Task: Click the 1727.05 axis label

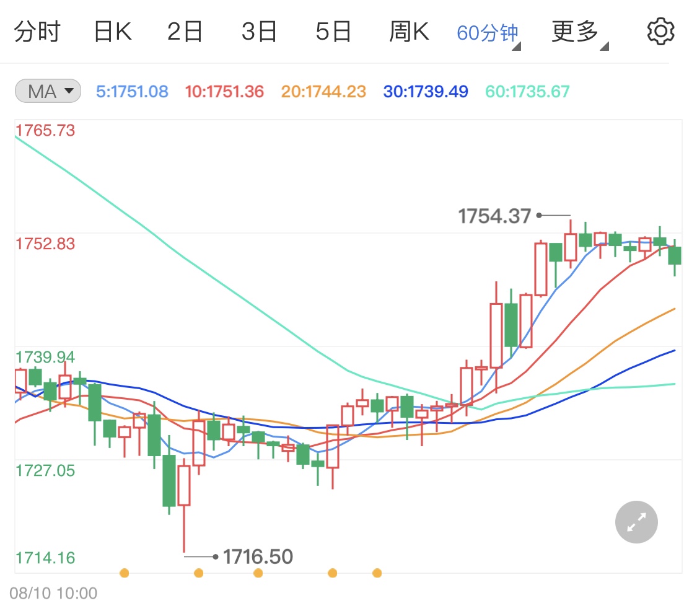Action: (45, 470)
